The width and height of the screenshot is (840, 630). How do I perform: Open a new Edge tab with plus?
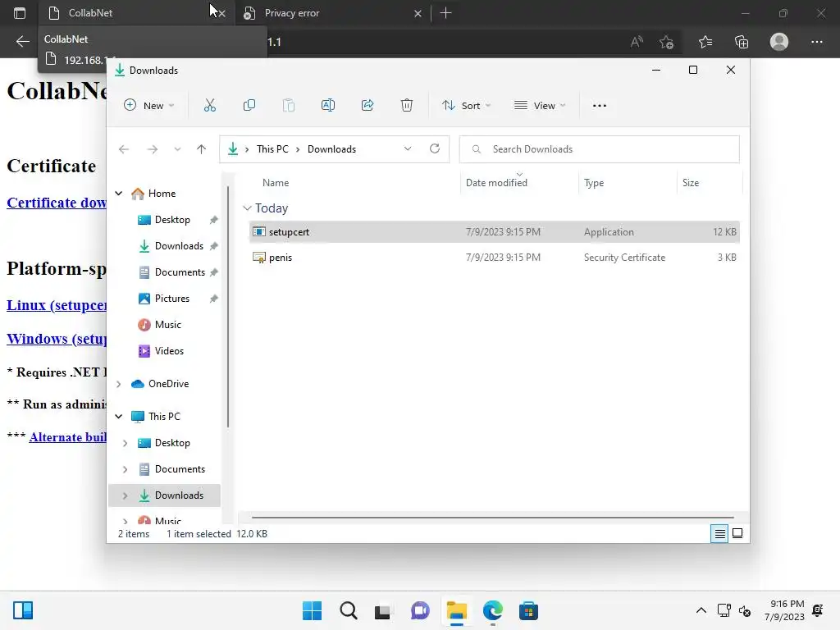point(445,13)
